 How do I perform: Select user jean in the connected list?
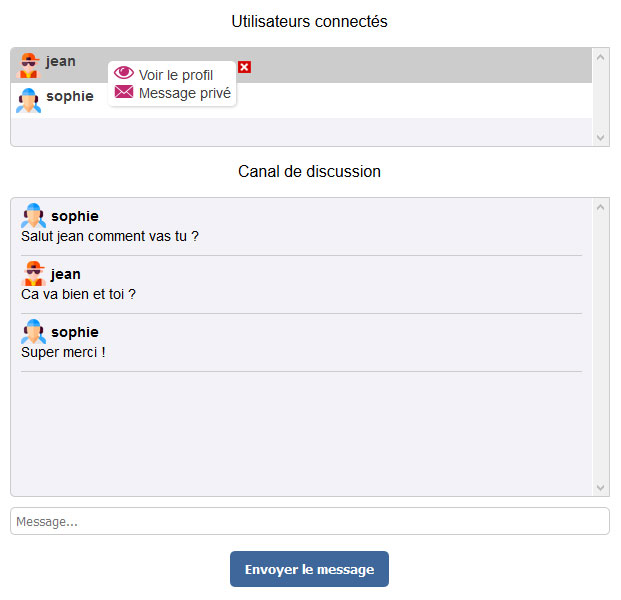coord(61,61)
